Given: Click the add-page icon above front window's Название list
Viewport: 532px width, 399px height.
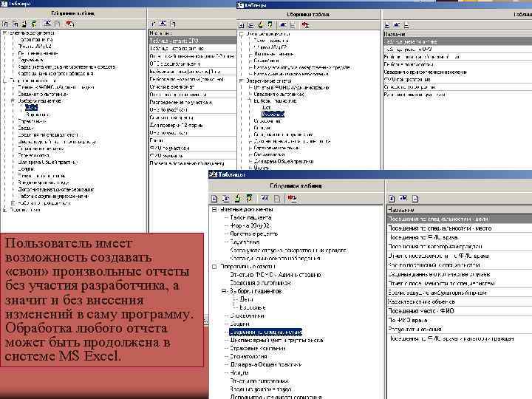Looking at the screenshot, I should click(x=392, y=199).
